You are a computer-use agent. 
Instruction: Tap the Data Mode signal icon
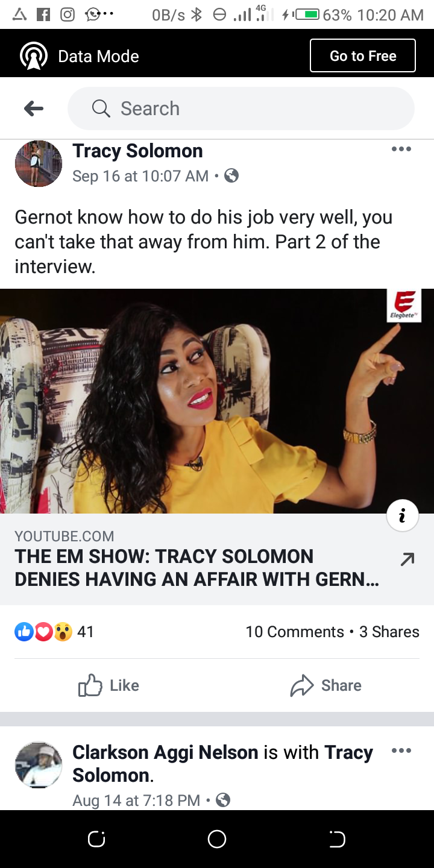pyautogui.click(x=34, y=56)
